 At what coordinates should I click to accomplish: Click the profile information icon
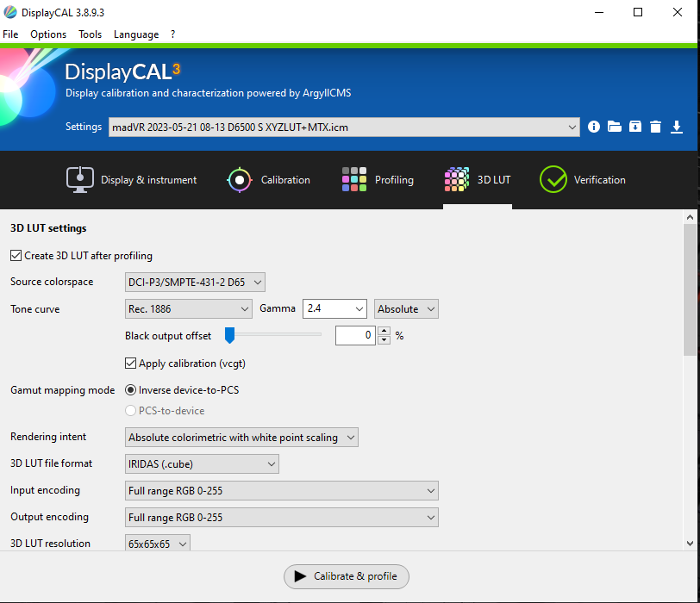pos(594,127)
